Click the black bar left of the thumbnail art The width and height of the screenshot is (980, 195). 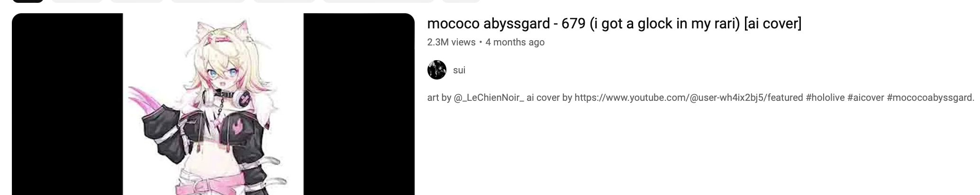click(67, 104)
